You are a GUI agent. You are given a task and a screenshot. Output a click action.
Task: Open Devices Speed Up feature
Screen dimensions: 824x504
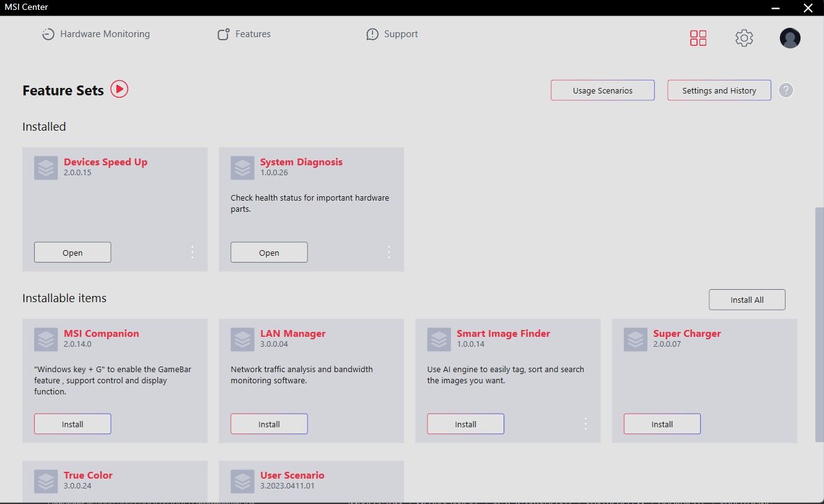pyautogui.click(x=72, y=253)
